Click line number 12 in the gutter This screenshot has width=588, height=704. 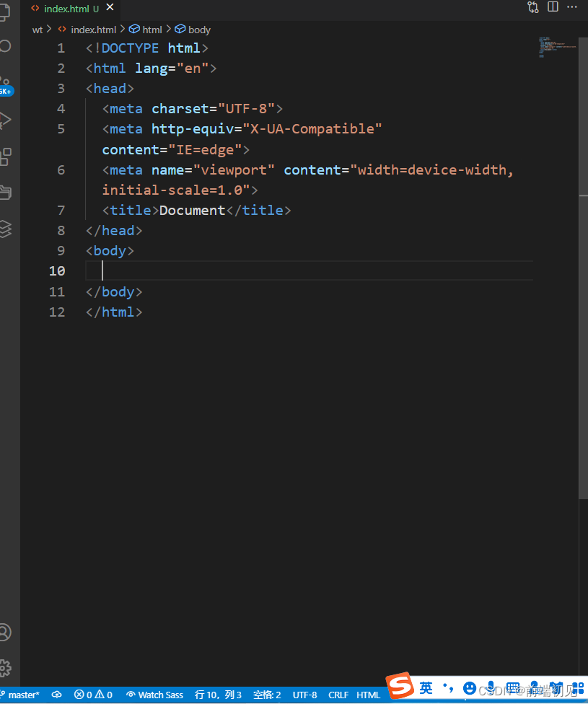(x=57, y=312)
